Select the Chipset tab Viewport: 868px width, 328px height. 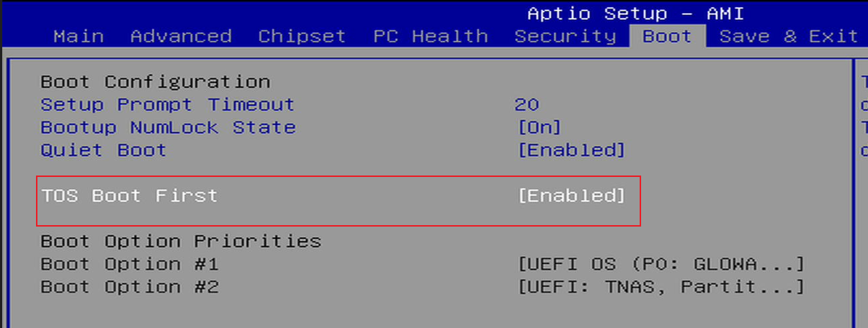(x=302, y=36)
